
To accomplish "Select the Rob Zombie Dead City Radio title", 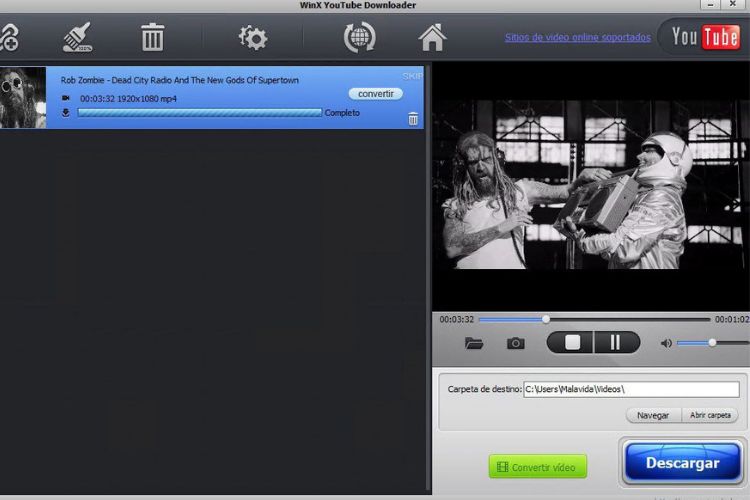I will (179, 80).
